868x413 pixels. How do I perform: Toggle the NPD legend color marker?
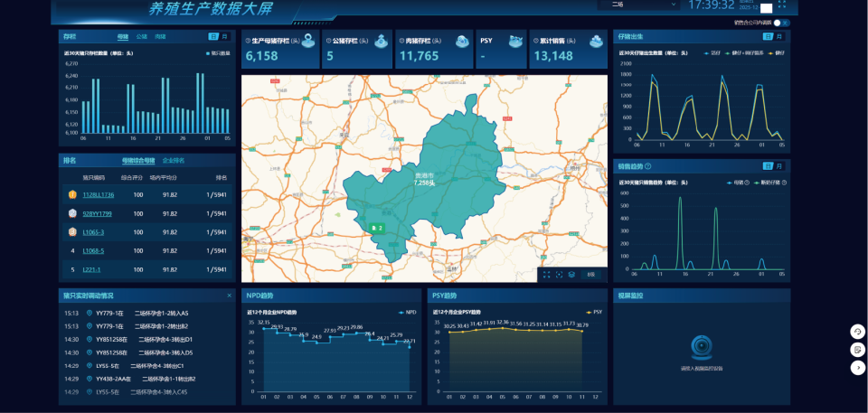[x=401, y=312]
